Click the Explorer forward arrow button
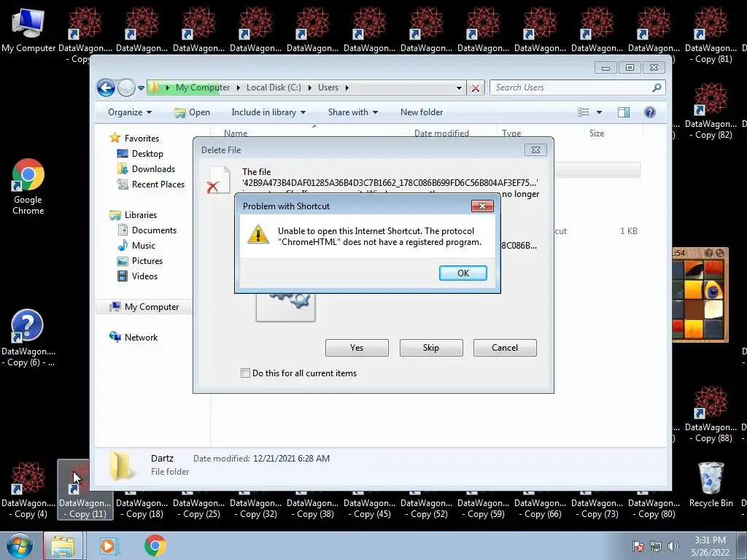This screenshot has width=747, height=560. click(x=126, y=87)
